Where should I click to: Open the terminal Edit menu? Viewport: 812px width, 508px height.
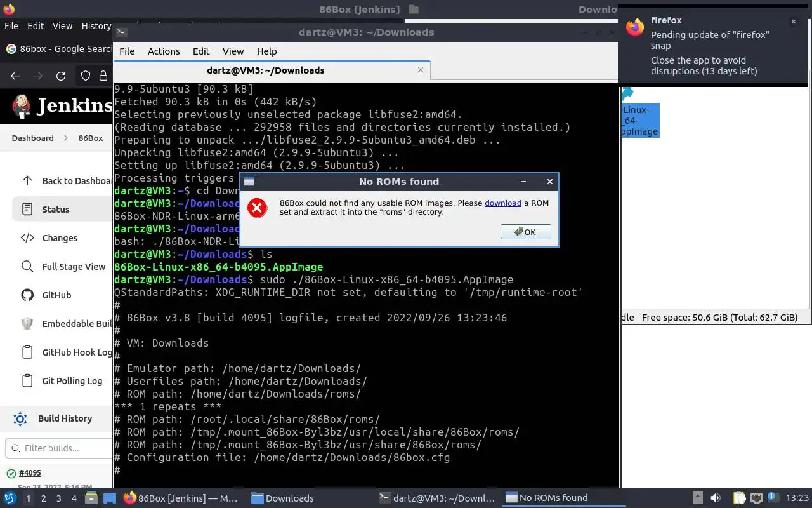pyautogui.click(x=201, y=51)
